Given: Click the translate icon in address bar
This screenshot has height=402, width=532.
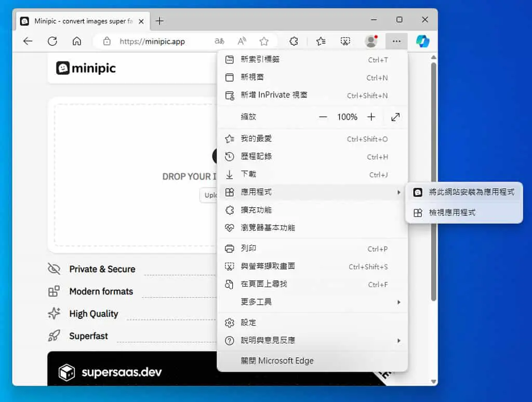Looking at the screenshot, I should pyautogui.click(x=220, y=42).
